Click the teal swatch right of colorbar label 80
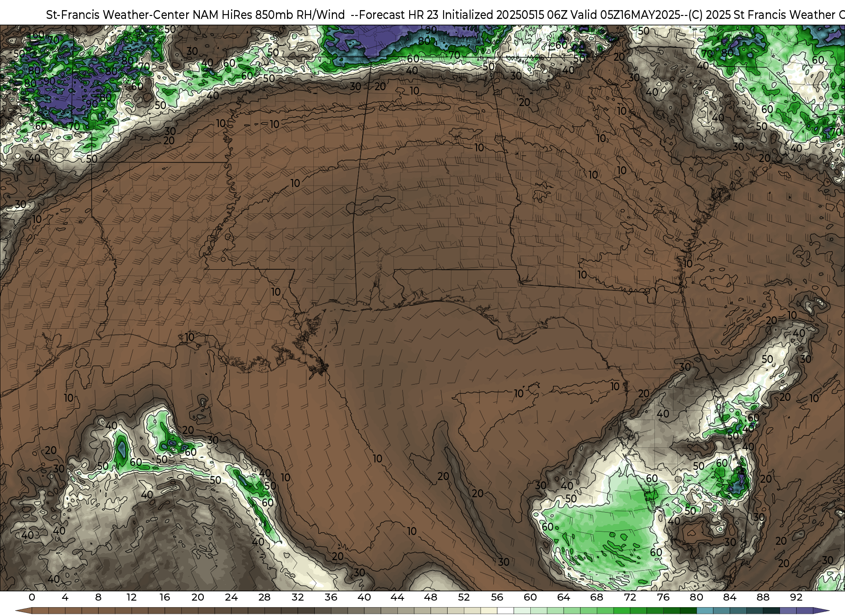This screenshot has height=616, width=845. coord(705,611)
